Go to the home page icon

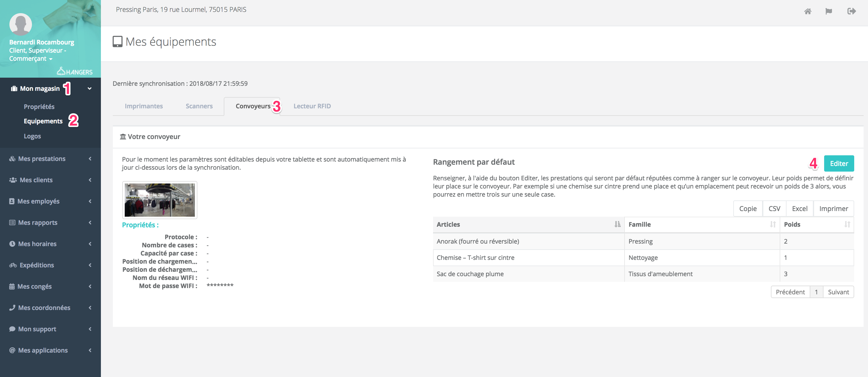[807, 12]
